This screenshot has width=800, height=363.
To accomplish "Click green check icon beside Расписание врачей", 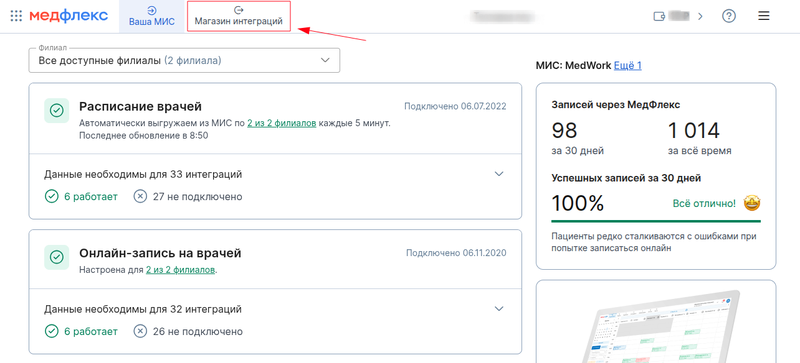I will click(57, 110).
